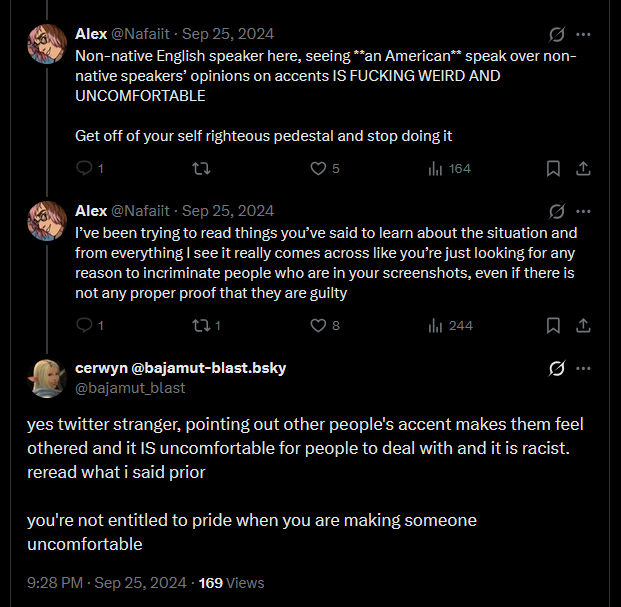Open more options on cerwyn's tweet

(x=584, y=368)
